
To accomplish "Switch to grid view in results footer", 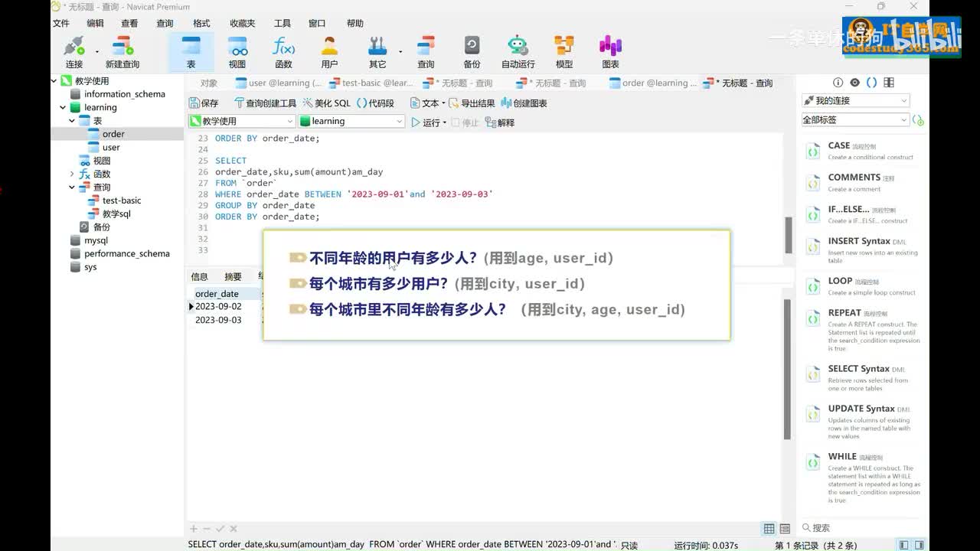I will pos(769,529).
